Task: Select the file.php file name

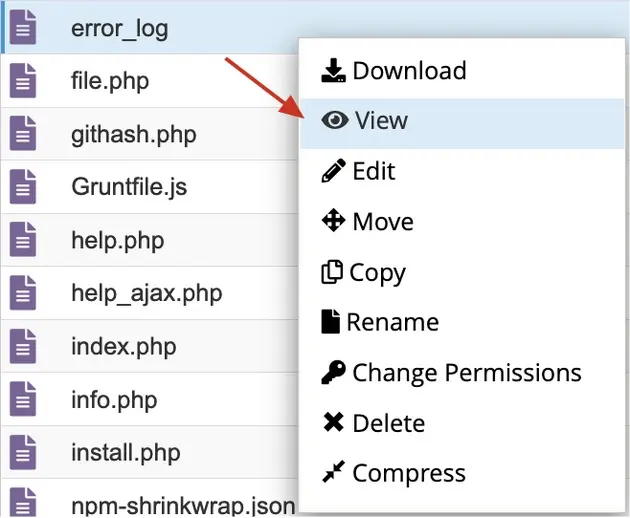Action: [110, 80]
